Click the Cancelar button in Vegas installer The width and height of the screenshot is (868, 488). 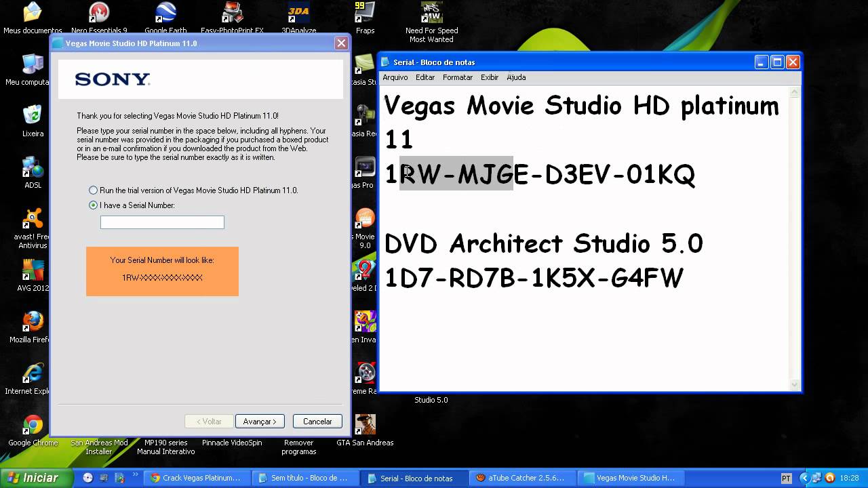point(317,422)
